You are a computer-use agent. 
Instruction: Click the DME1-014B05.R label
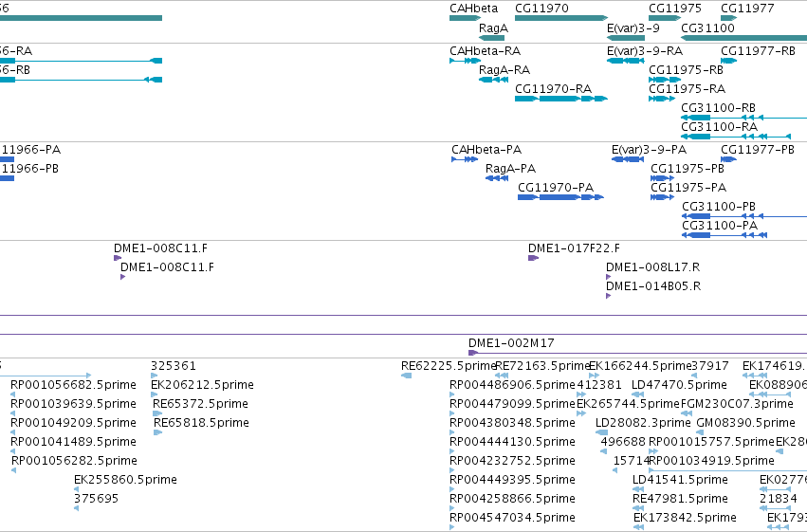click(653, 286)
